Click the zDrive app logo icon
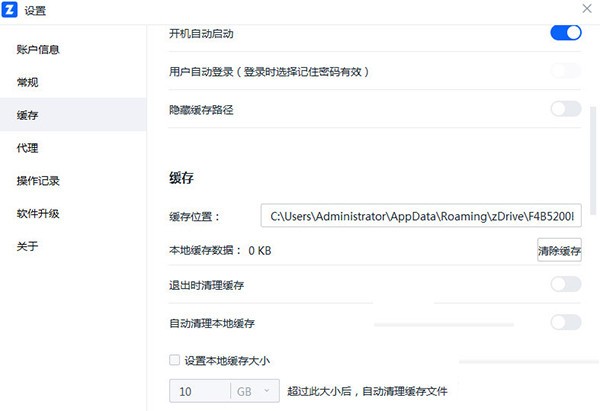The height and width of the screenshot is (411, 600). click(x=12, y=11)
